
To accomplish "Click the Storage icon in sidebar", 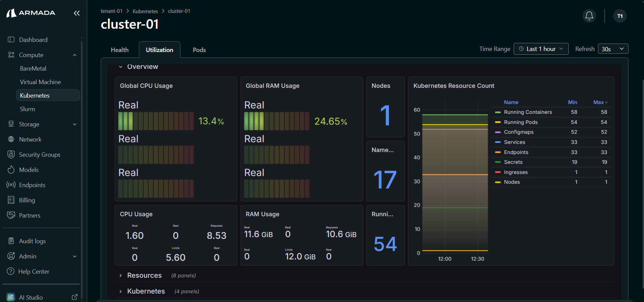I will pos(11,124).
